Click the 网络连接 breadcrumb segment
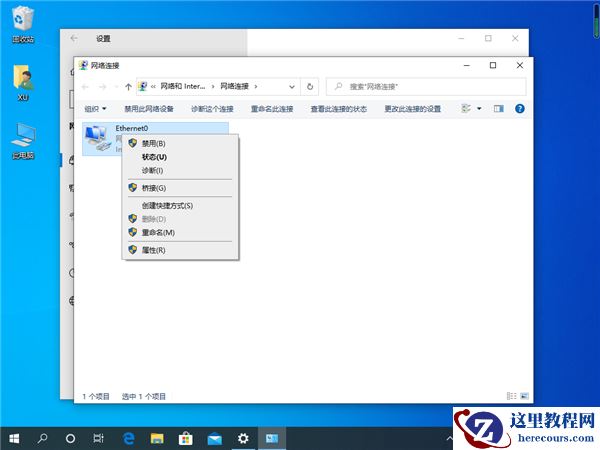The height and width of the screenshot is (450, 600). (x=234, y=86)
